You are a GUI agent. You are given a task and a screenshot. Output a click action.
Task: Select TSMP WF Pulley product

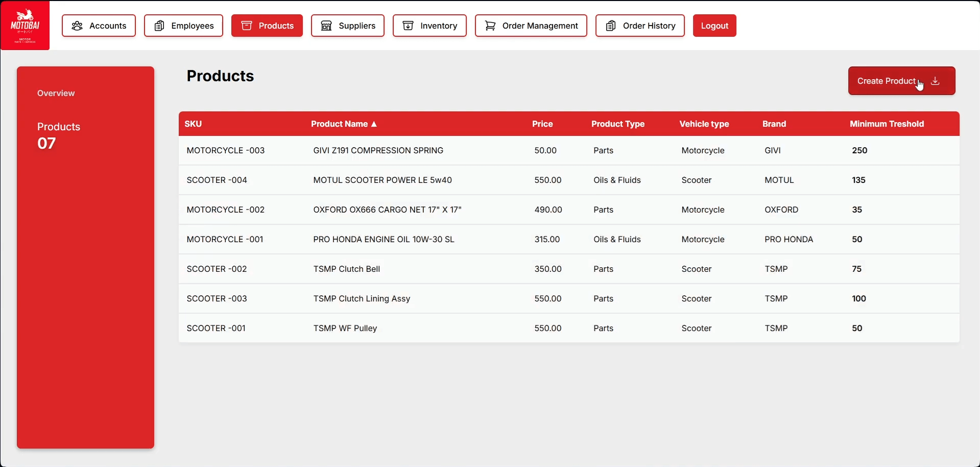click(x=345, y=328)
